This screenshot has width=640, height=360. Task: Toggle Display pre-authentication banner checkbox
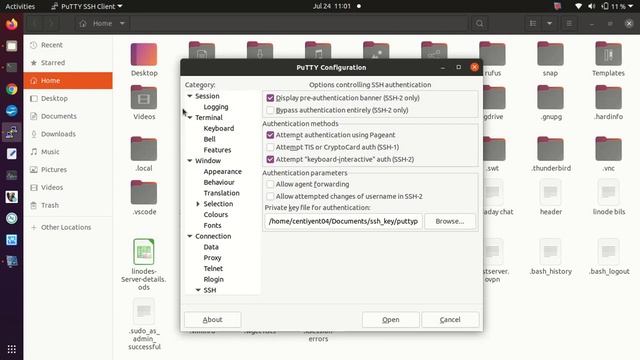pos(270,98)
